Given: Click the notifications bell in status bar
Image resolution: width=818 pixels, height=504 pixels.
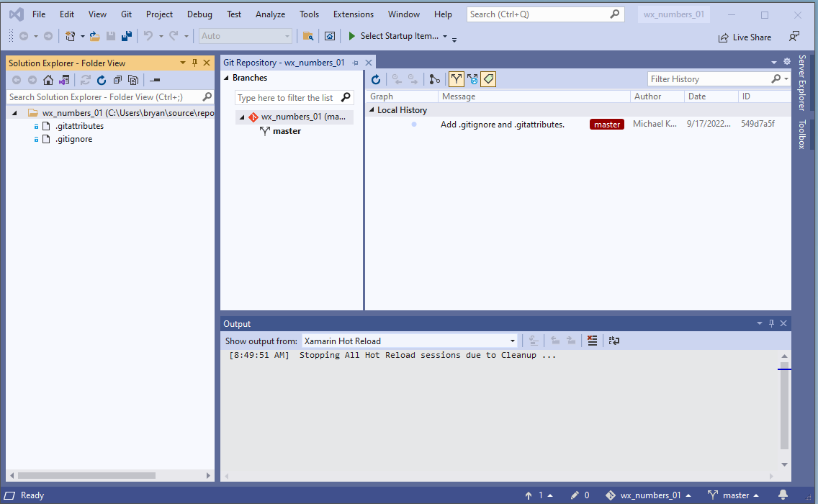Looking at the screenshot, I should (x=783, y=495).
